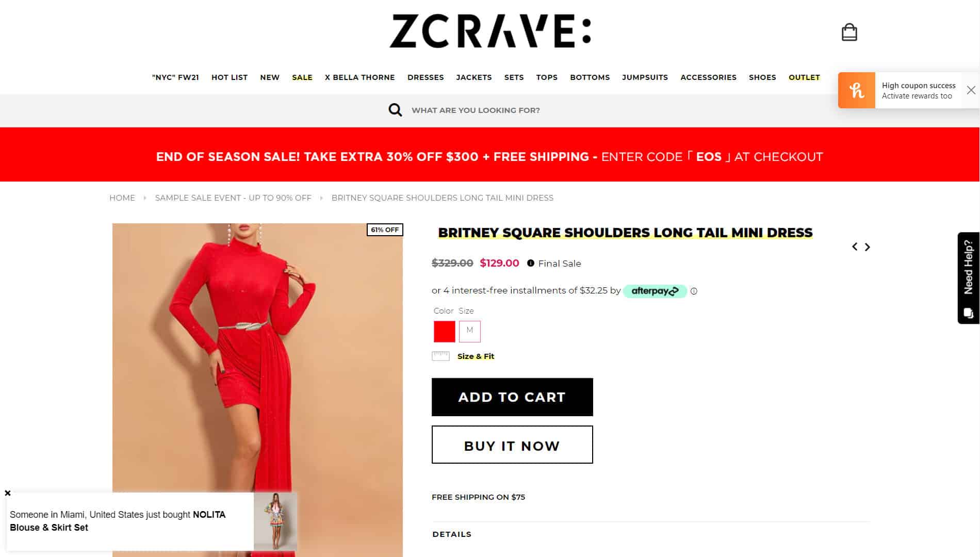Image resolution: width=980 pixels, height=557 pixels.
Task: Open the Sale menu item
Action: [x=302, y=77]
